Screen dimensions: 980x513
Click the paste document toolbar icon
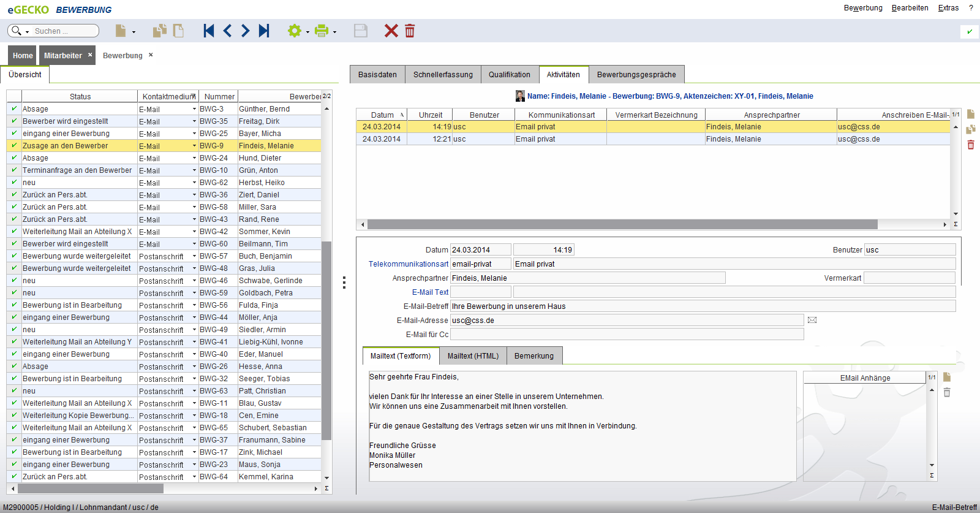point(178,31)
